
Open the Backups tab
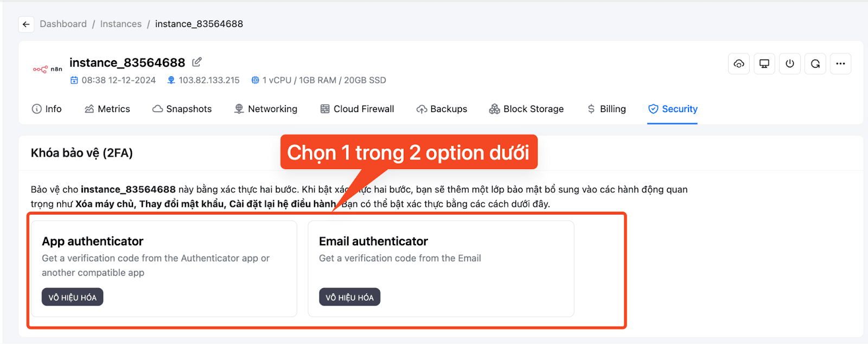click(442, 109)
